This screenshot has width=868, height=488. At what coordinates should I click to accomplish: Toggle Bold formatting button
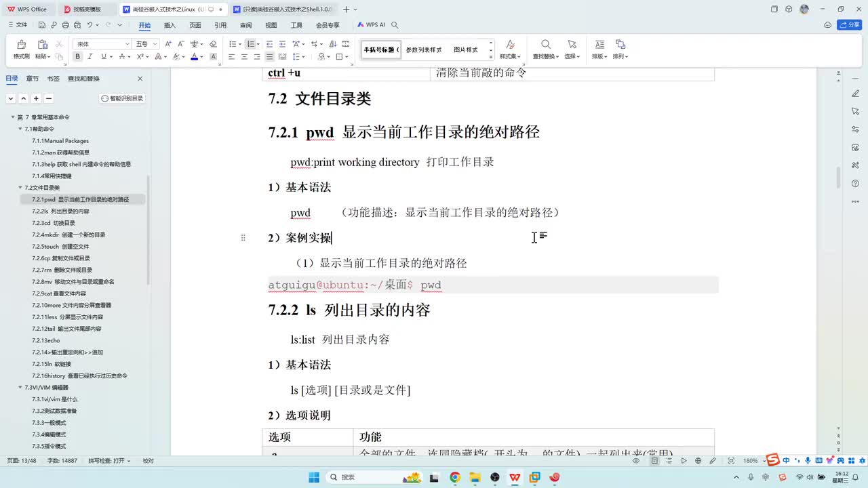pyautogui.click(x=77, y=57)
